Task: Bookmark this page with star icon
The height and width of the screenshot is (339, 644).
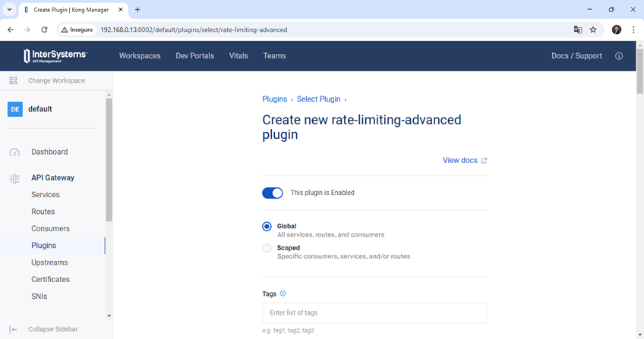Action: pos(593,30)
